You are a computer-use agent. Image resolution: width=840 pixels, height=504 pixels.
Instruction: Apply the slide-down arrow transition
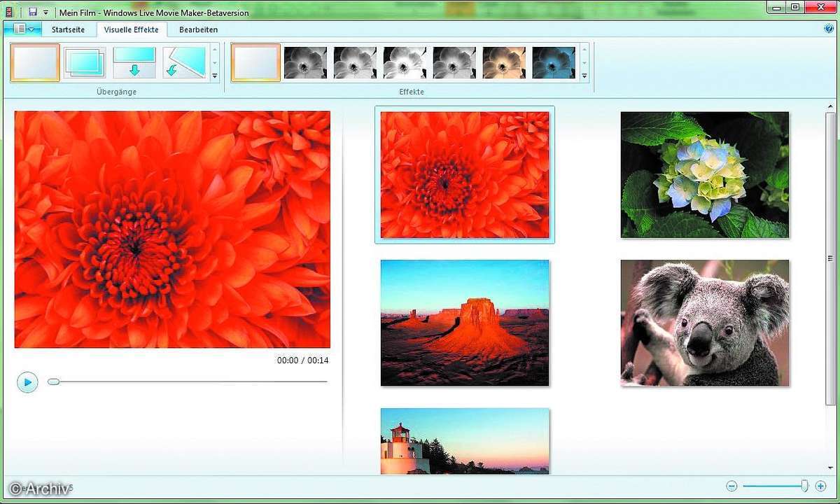pos(134,63)
